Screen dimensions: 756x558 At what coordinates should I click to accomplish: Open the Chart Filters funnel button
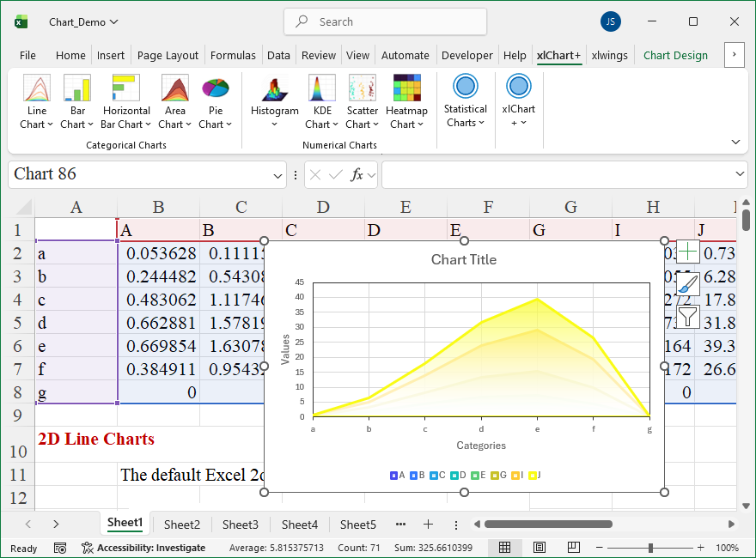pyautogui.click(x=687, y=317)
